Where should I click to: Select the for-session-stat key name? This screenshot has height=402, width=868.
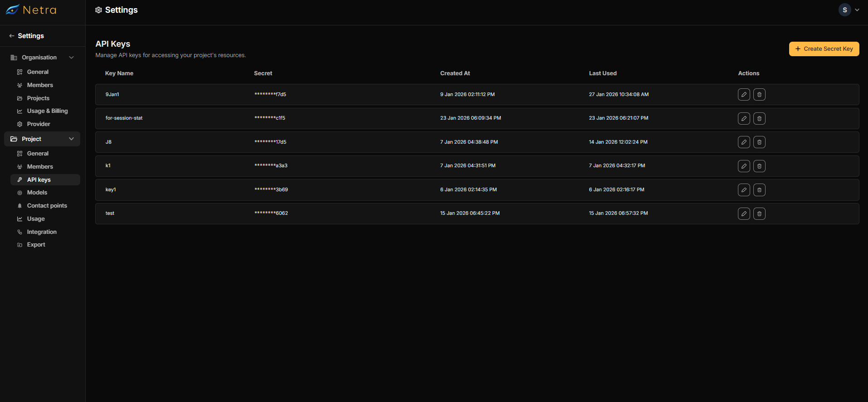coord(124,118)
